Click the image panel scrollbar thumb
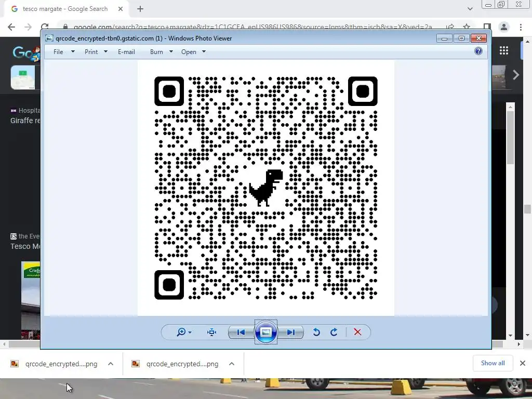Viewport: 532px width, 399px height. tap(510, 137)
